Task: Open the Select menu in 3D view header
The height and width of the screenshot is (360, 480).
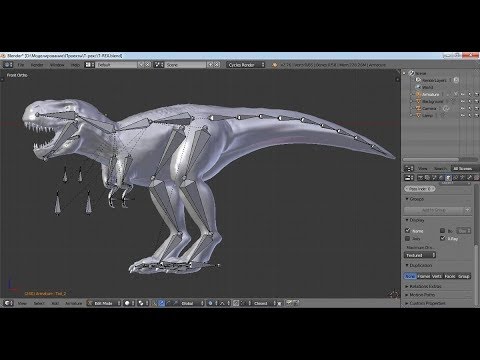Action: (x=39, y=303)
